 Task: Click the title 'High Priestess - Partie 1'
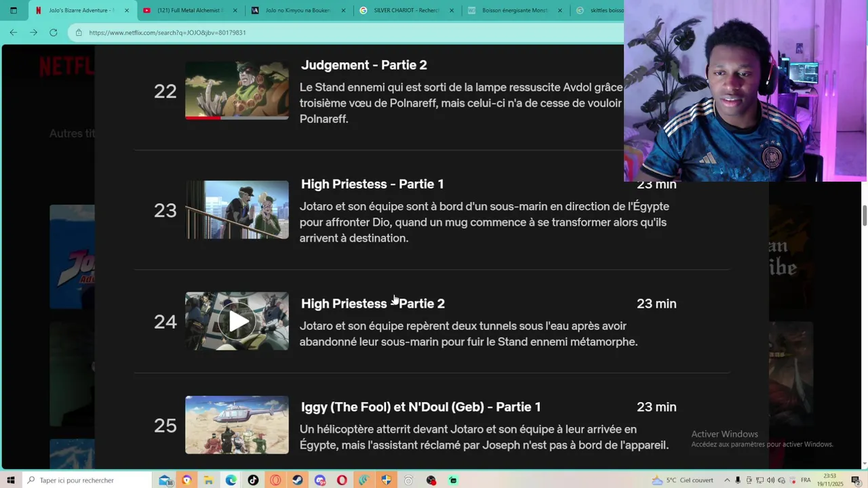click(372, 184)
